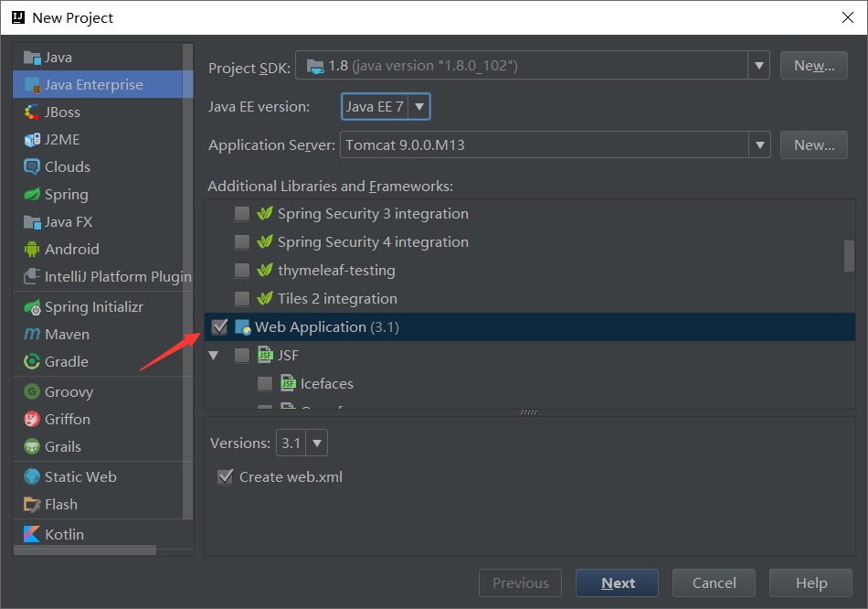This screenshot has width=868, height=609.
Task: Select the JBoss icon in the sidebar
Action: coord(32,112)
